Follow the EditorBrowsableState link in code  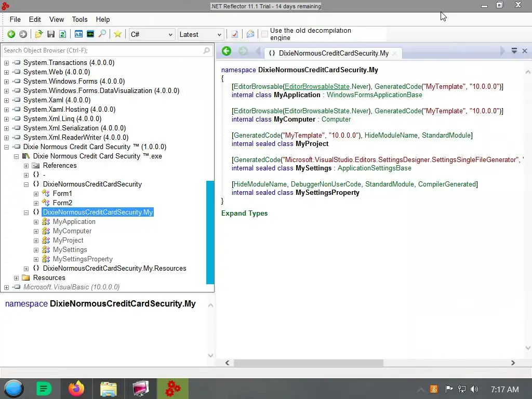click(x=317, y=87)
